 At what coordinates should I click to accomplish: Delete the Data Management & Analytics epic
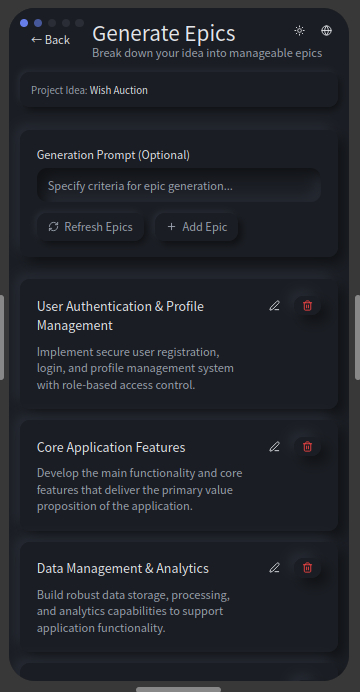(x=308, y=568)
